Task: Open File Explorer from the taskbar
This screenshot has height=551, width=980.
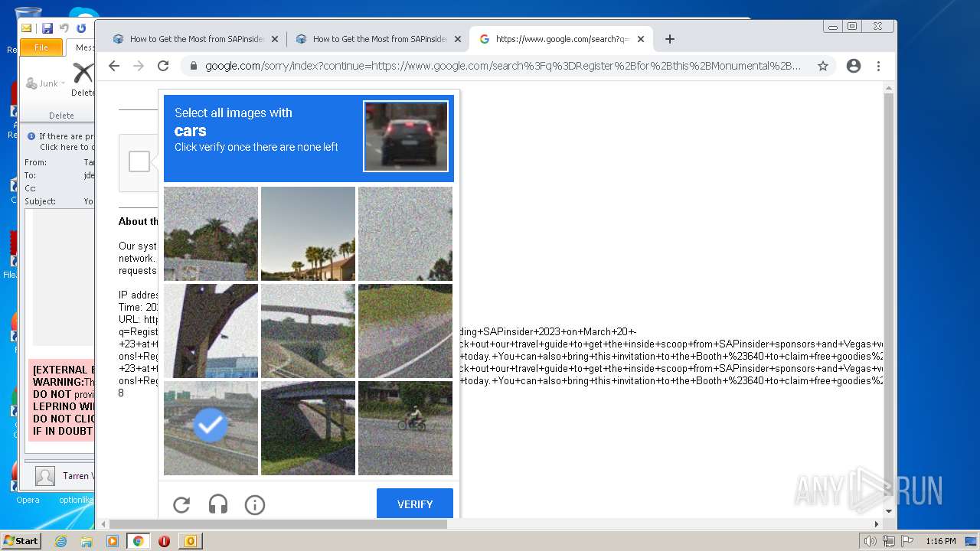Action: 87,541
